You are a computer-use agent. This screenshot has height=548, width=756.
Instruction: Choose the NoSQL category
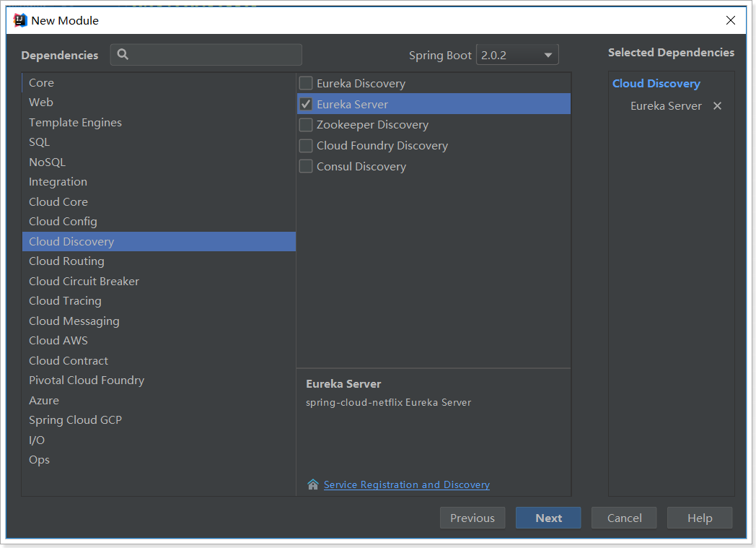(x=159, y=162)
